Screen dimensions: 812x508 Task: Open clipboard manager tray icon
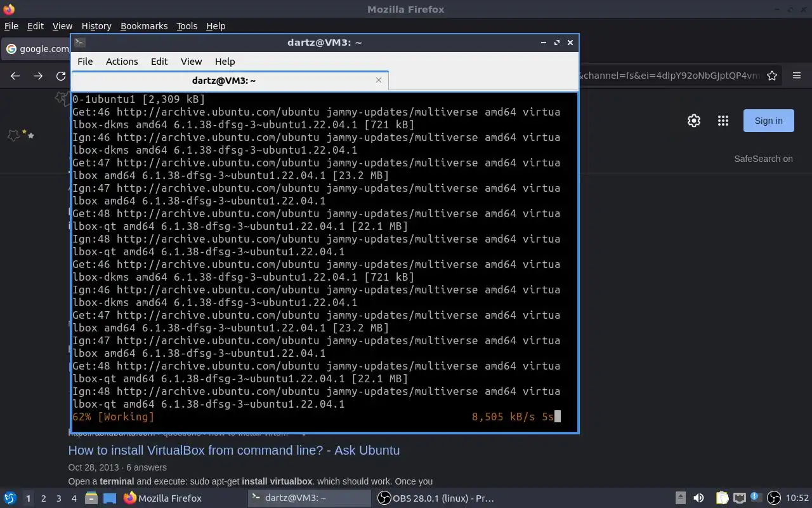(722, 498)
